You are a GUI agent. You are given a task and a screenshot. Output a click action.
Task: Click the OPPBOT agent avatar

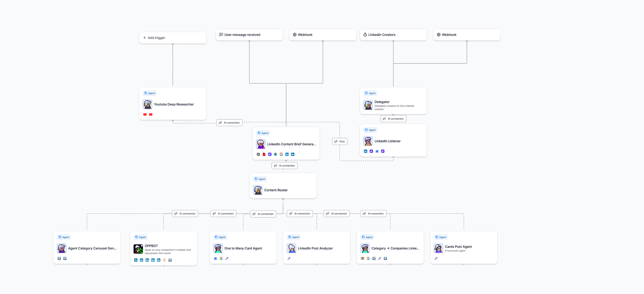(x=138, y=249)
